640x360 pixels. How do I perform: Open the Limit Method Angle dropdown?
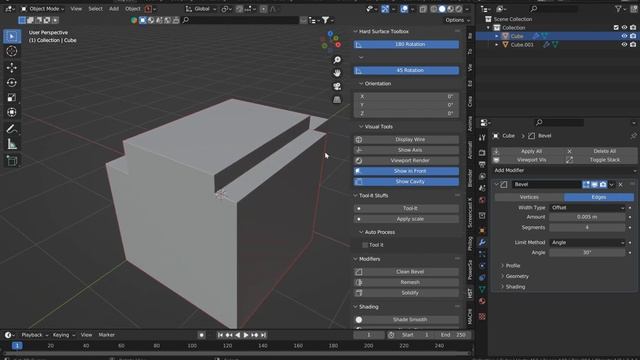click(587, 242)
